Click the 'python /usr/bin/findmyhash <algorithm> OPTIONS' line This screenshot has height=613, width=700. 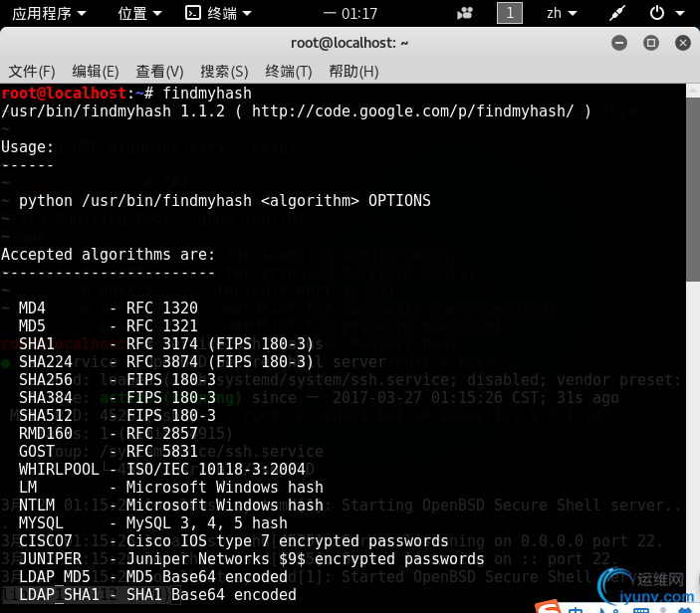[x=225, y=201]
